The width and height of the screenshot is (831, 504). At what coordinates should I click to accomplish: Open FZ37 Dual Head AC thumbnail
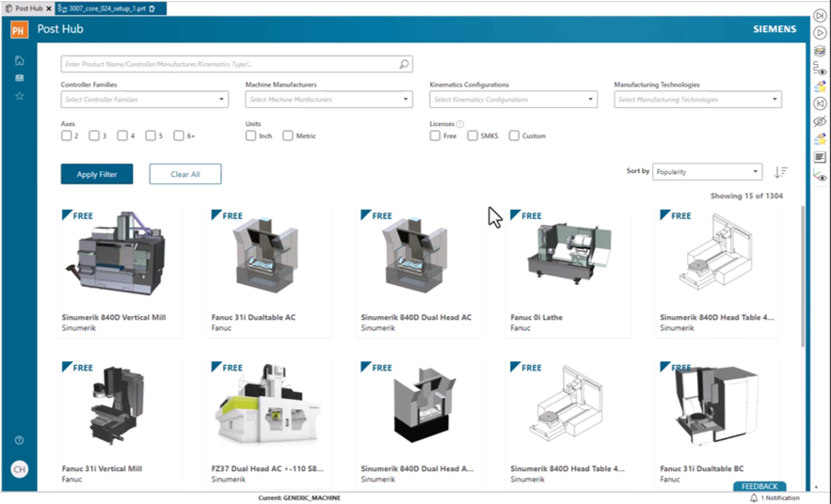[x=267, y=405]
